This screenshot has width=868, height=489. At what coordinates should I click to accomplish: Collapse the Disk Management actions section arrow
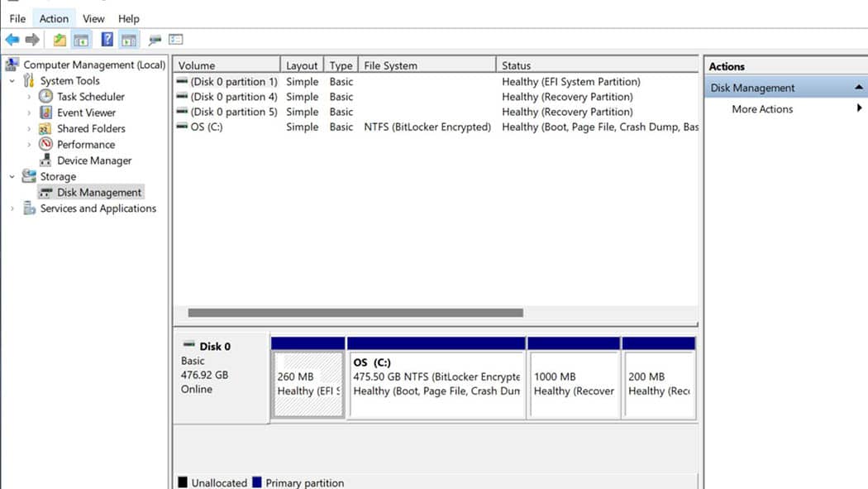click(859, 88)
